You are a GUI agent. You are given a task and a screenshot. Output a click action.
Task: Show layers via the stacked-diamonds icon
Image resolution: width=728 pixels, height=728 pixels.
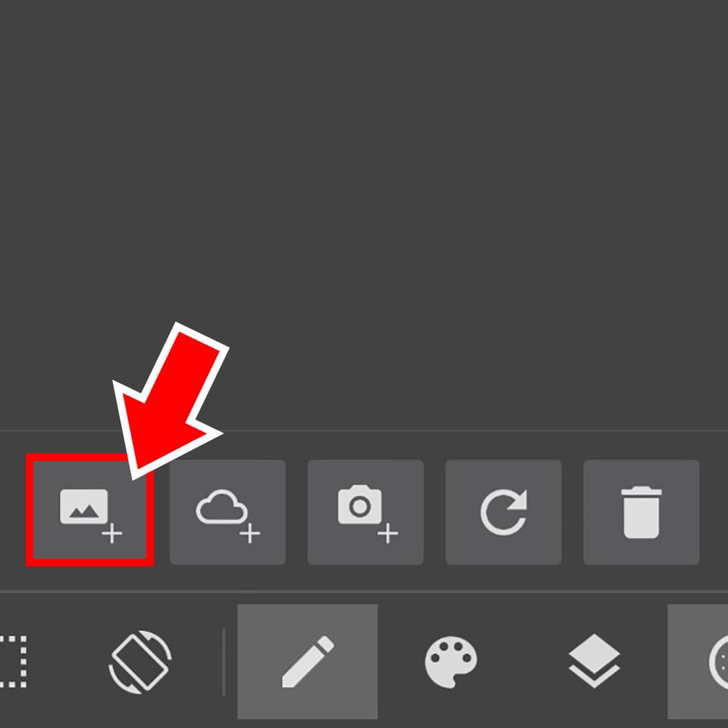point(595,661)
